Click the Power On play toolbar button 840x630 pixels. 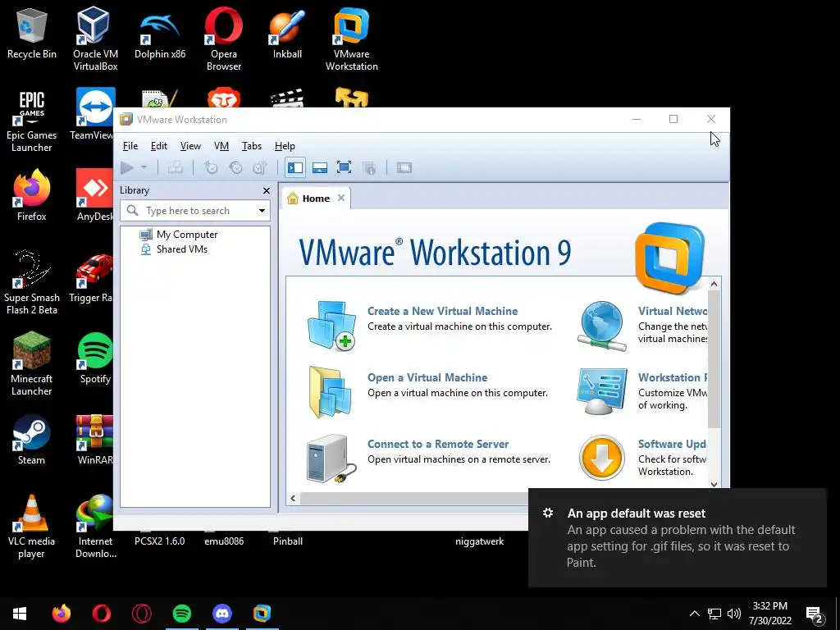coord(127,167)
